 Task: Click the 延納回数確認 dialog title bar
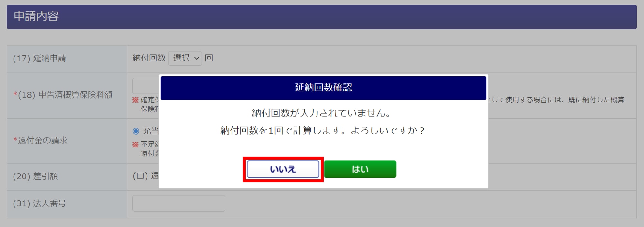click(323, 88)
